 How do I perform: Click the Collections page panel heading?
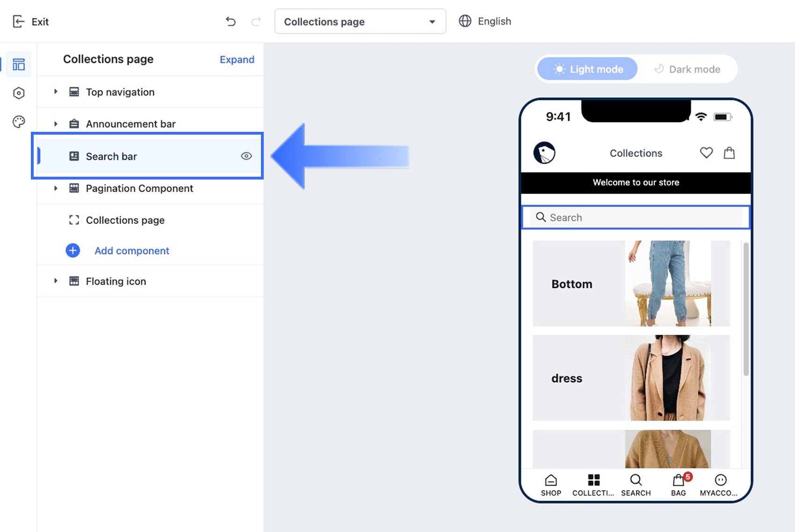click(x=108, y=59)
